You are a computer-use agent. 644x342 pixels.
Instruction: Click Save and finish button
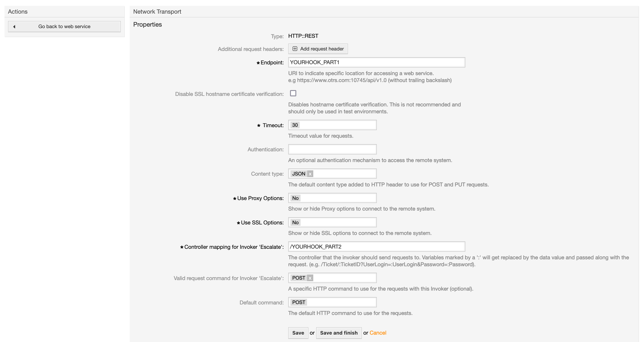[339, 333]
